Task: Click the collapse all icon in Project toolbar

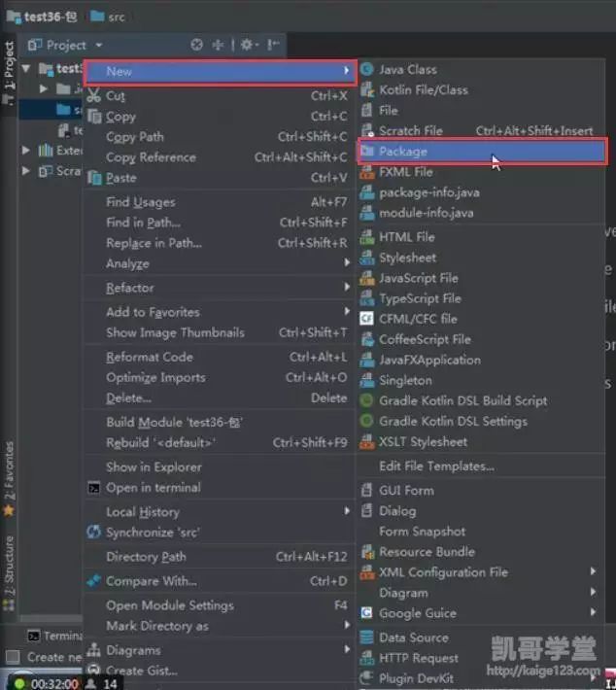Action: 219,45
